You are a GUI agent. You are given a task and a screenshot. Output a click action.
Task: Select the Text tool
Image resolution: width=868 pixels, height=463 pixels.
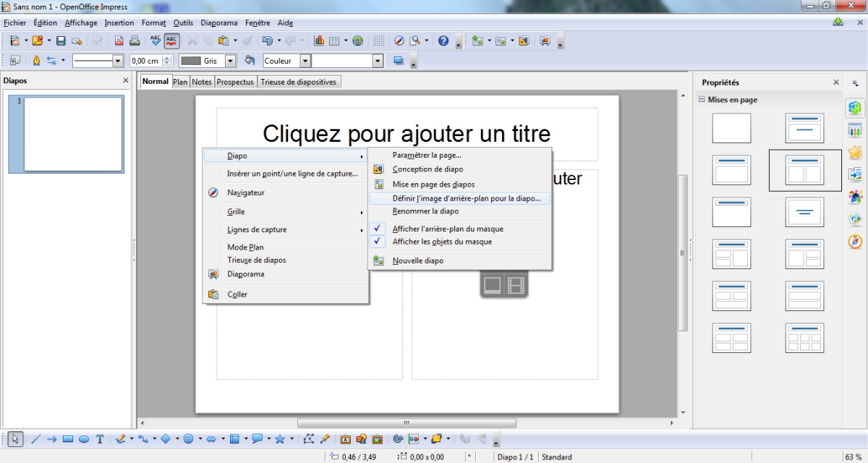pyautogui.click(x=100, y=438)
